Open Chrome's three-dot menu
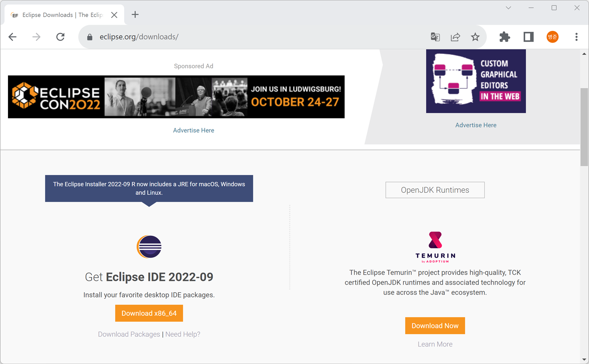The width and height of the screenshot is (589, 364). click(576, 37)
